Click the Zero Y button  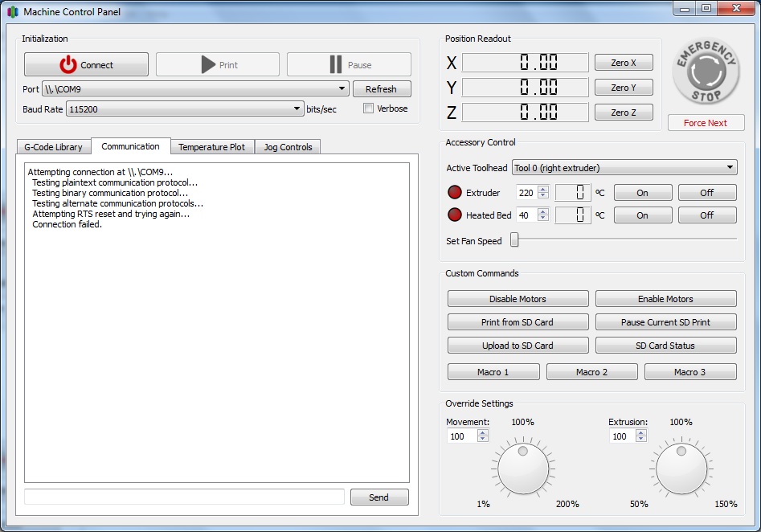(x=624, y=88)
